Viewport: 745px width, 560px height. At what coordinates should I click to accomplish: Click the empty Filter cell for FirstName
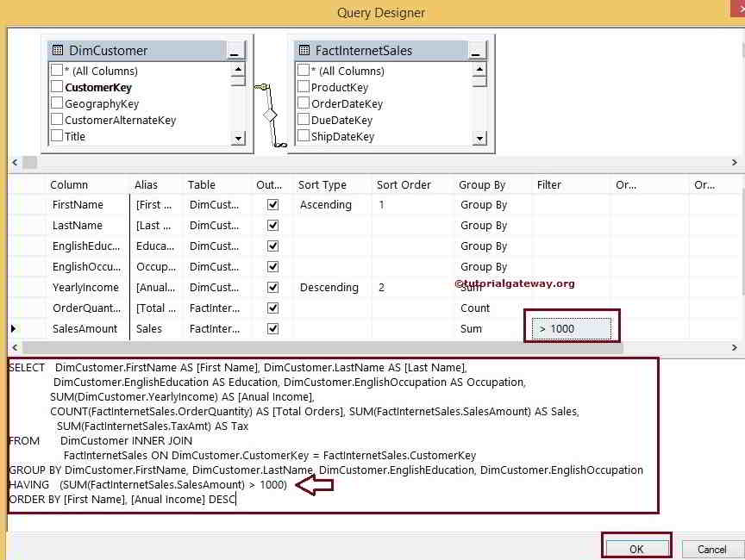(572, 204)
